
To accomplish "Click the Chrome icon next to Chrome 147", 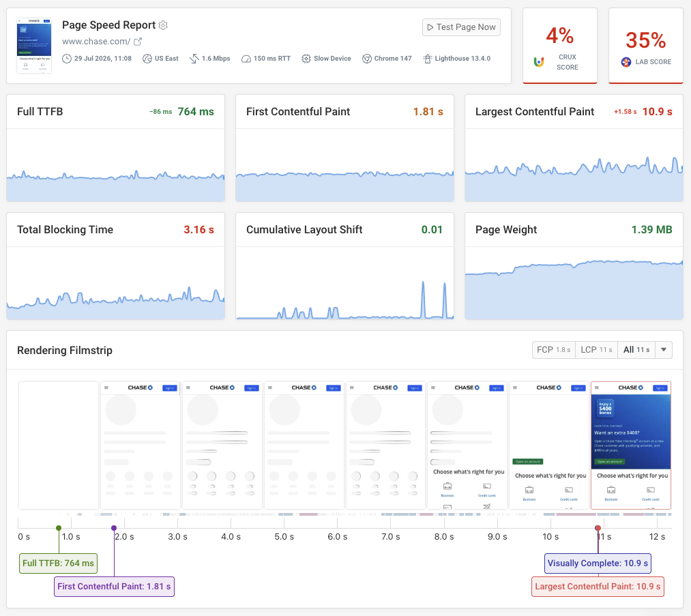I will (367, 59).
